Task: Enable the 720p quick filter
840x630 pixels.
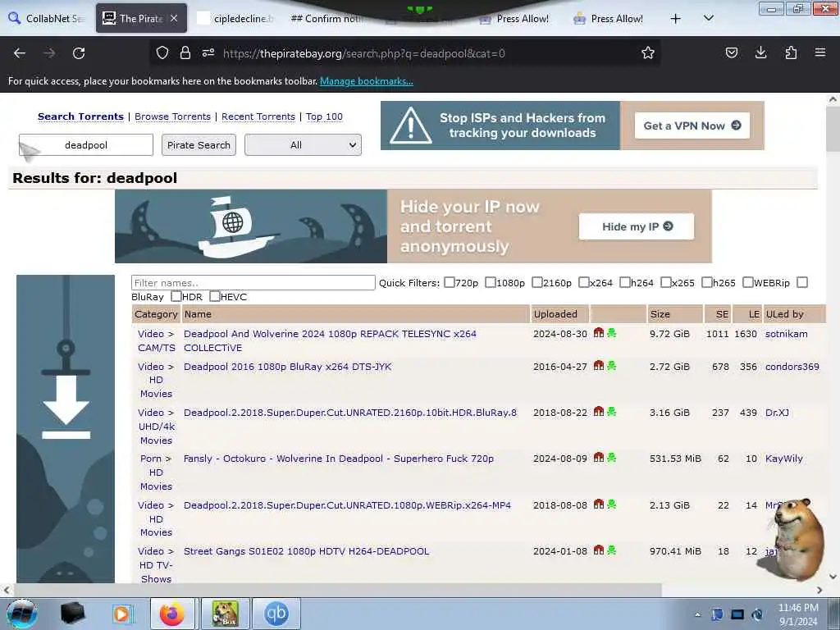Action: (x=450, y=282)
